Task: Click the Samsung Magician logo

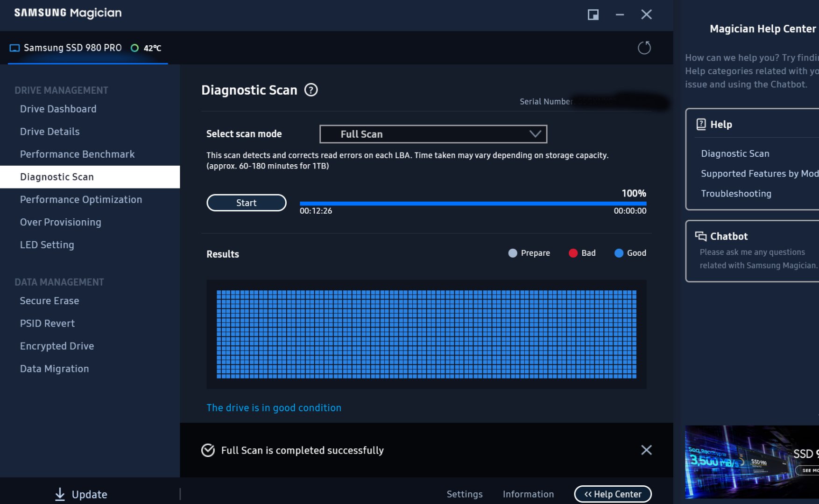Action: pyautogui.click(x=68, y=13)
